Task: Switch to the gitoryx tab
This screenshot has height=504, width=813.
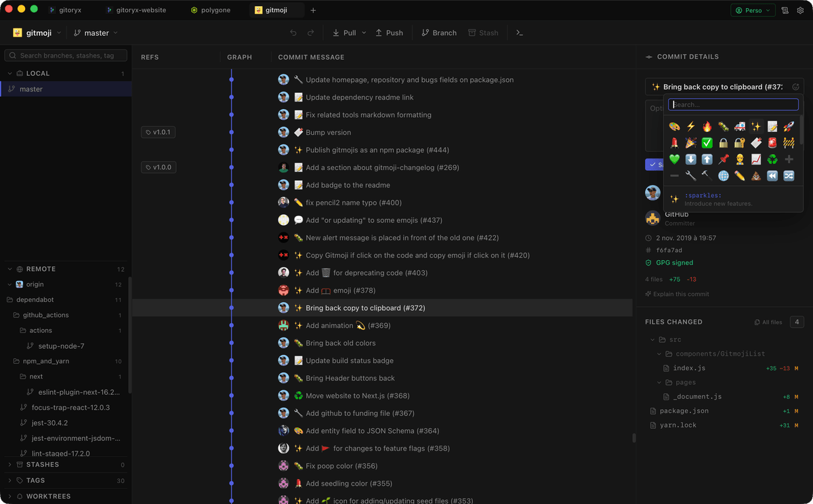Action: click(x=65, y=10)
